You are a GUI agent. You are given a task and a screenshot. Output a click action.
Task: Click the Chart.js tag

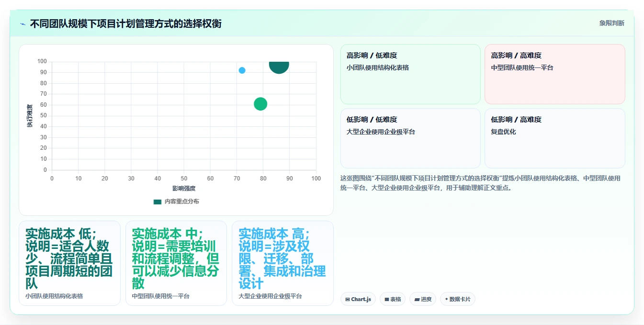point(359,299)
